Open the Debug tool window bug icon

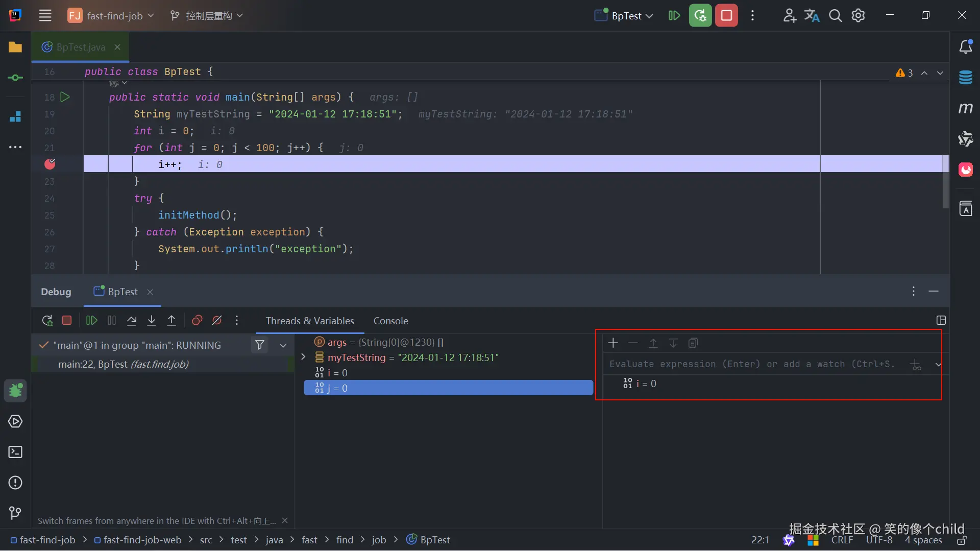[x=15, y=391]
